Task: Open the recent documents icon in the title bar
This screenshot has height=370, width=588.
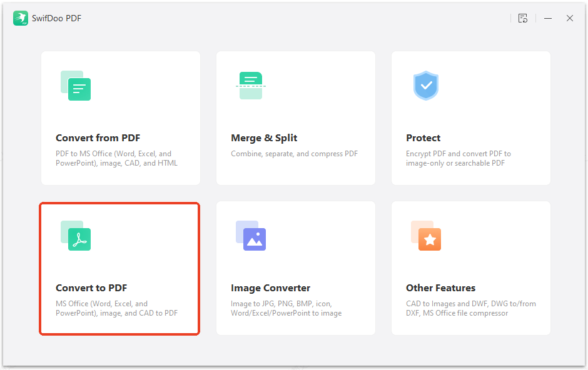Action: tap(523, 18)
